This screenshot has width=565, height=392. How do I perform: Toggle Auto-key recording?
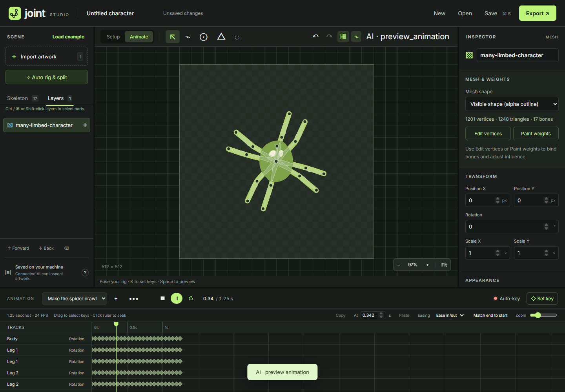click(x=507, y=299)
